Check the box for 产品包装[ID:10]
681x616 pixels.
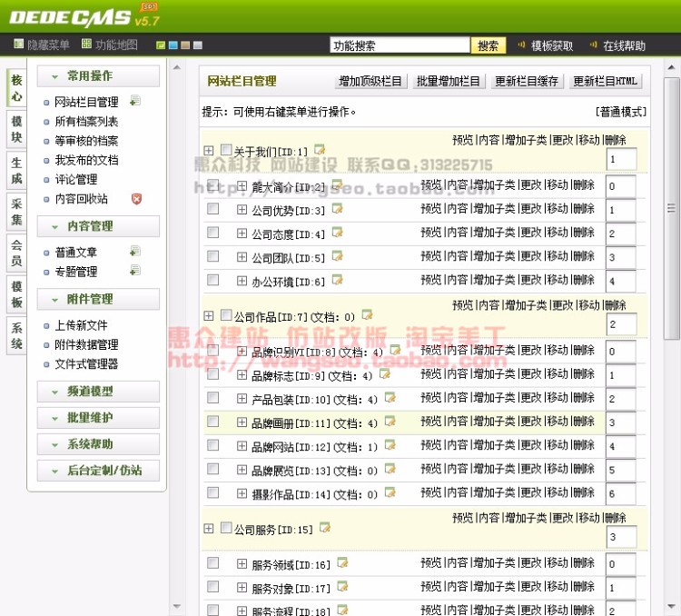212,398
